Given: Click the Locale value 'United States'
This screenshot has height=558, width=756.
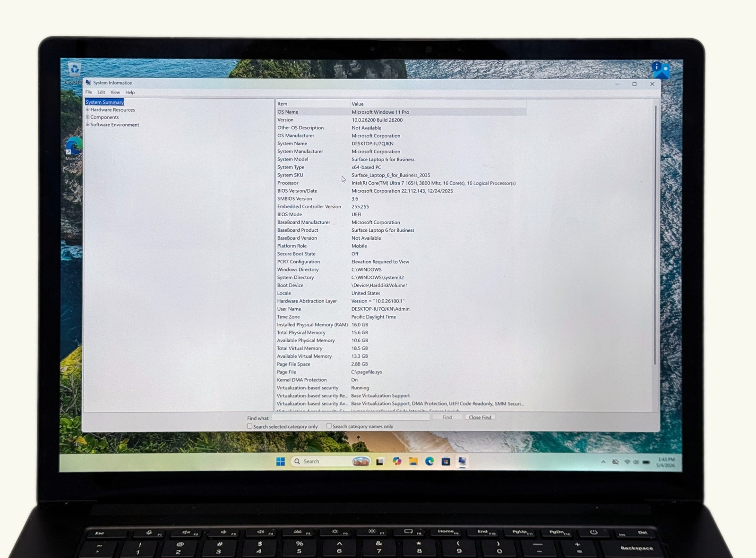Looking at the screenshot, I should [366, 293].
